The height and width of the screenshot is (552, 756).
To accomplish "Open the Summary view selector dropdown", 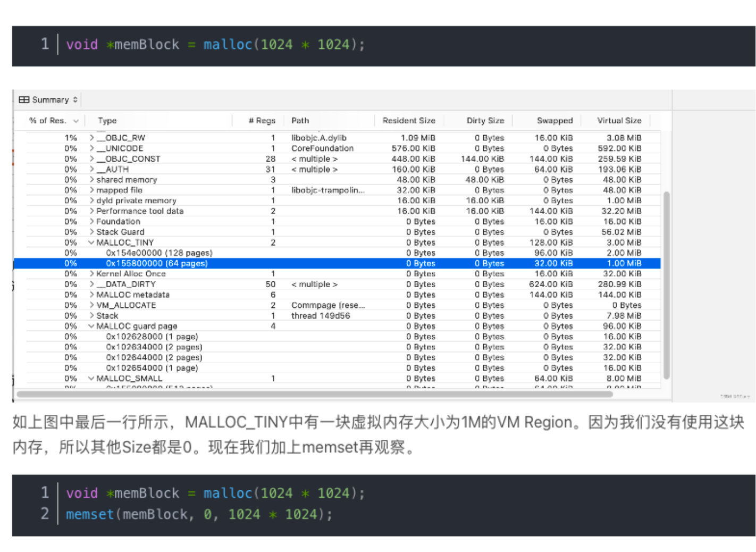I will coord(48,99).
